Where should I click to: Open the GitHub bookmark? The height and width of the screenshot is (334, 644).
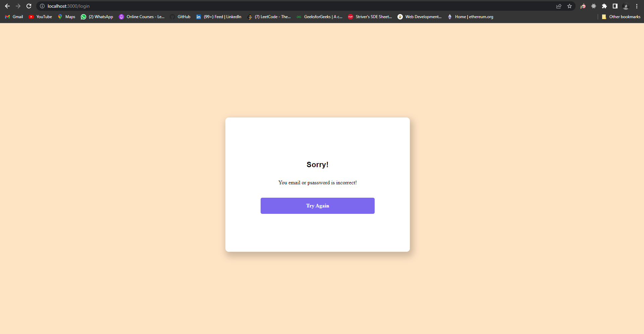coord(180,16)
